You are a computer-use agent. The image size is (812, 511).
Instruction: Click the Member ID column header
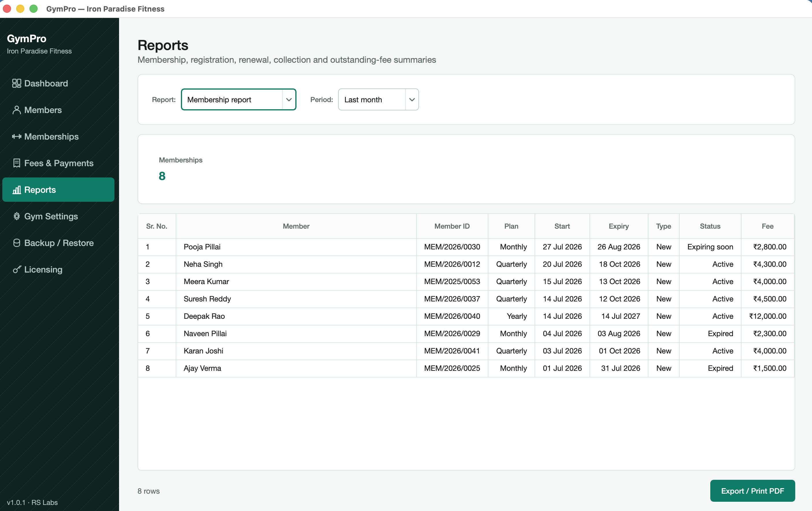pos(452,226)
